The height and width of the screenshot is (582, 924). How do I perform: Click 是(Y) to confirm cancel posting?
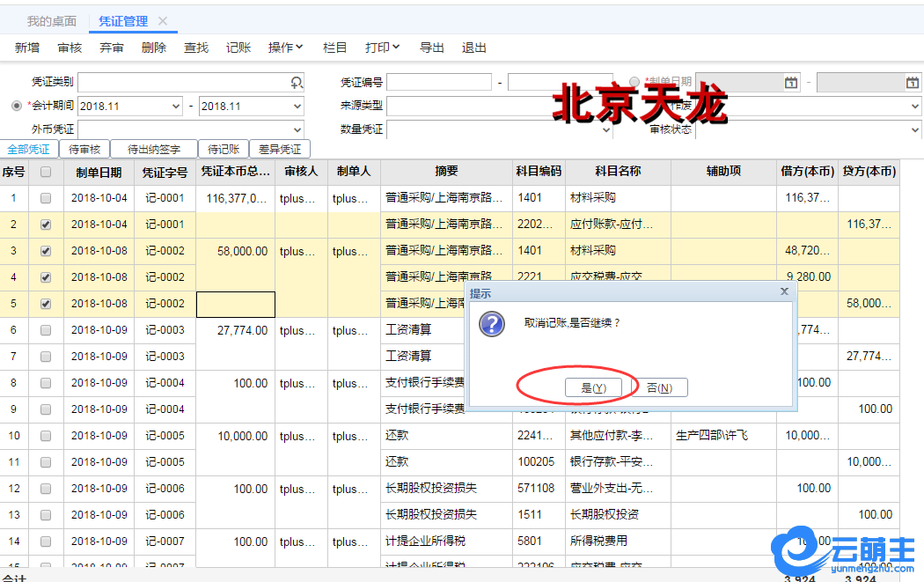pyautogui.click(x=594, y=387)
